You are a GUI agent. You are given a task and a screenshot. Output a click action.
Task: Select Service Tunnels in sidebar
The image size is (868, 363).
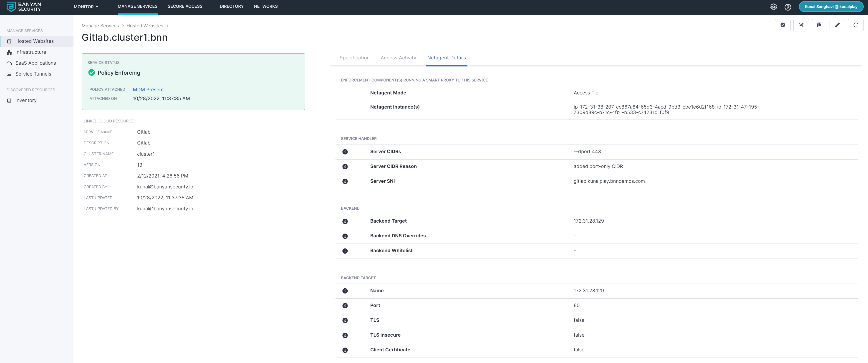(x=33, y=74)
